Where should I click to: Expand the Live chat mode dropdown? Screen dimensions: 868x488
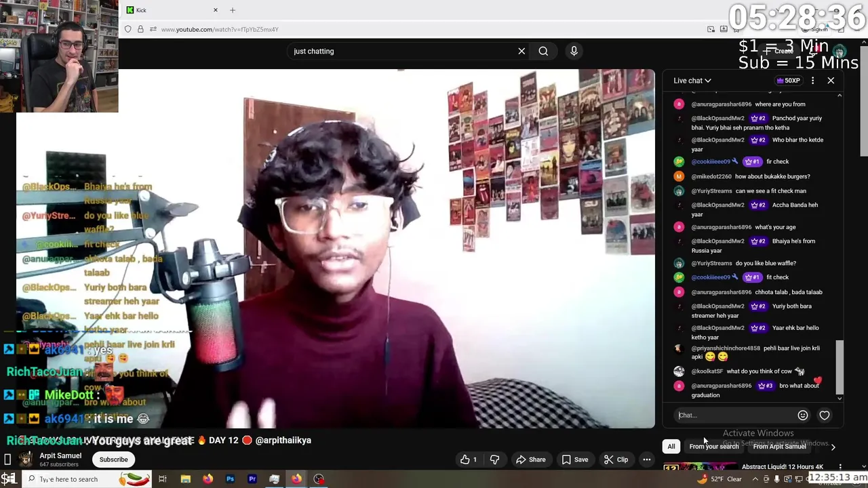pos(692,81)
